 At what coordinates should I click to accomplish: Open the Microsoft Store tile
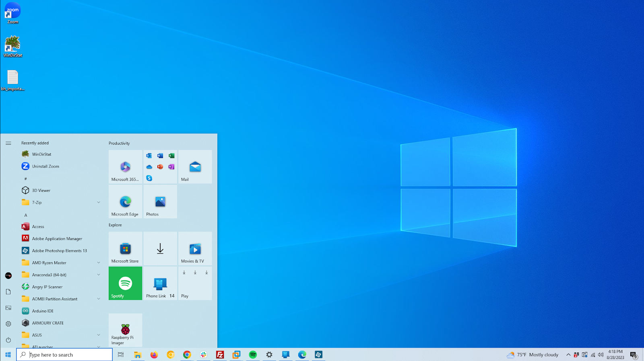(125, 248)
